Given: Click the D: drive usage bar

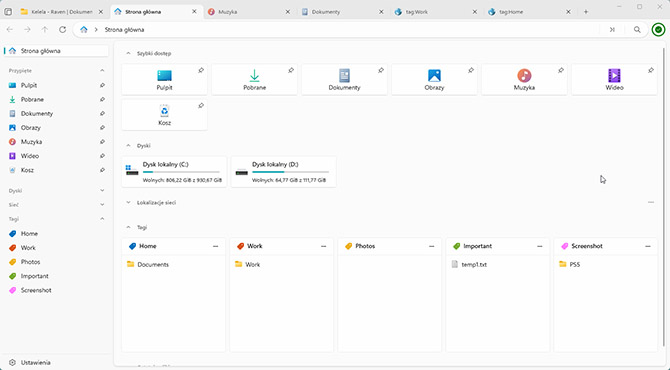Looking at the screenshot, I should coord(291,172).
